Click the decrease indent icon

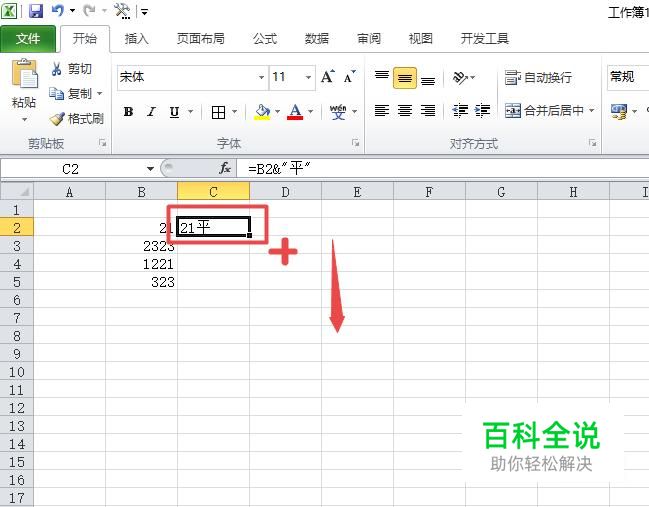pos(460,111)
